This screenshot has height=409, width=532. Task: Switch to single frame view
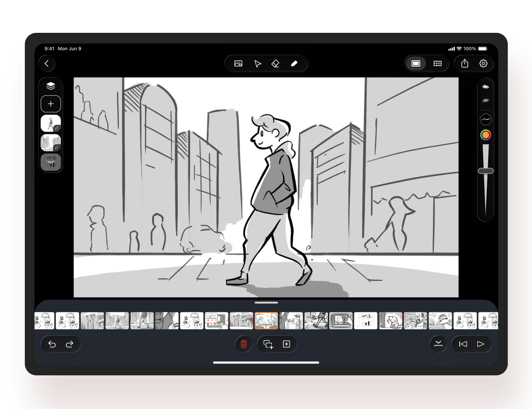[x=416, y=63]
